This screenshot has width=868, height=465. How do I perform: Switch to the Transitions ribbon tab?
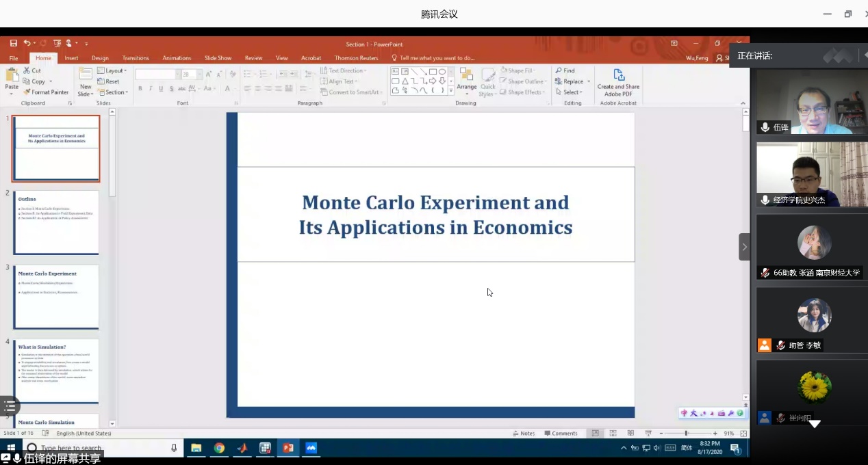(x=136, y=58)
